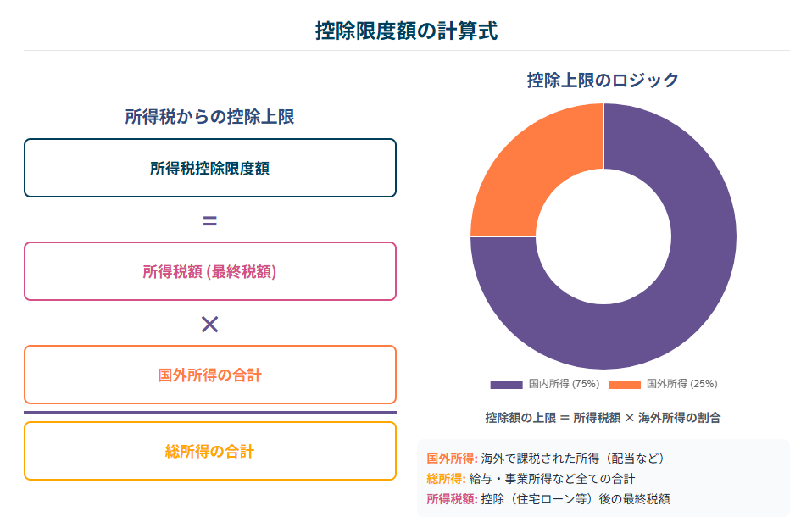Click the 所得税額: definition label
This screenshot has height=528, width=812.
[x=452, y=499]
